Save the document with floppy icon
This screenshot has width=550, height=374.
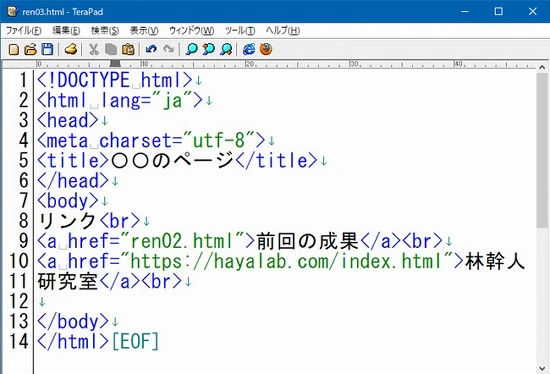pos(47,49)
